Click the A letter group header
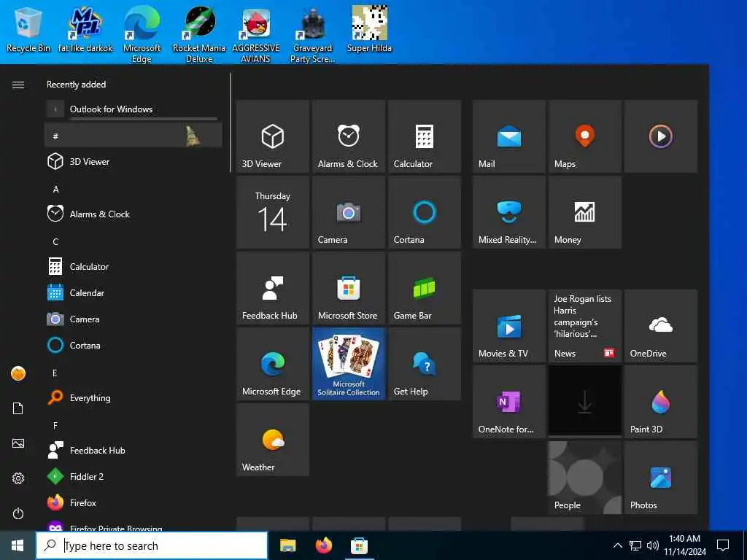The height and width of the screenshot is (560, 747). point(133,189)
